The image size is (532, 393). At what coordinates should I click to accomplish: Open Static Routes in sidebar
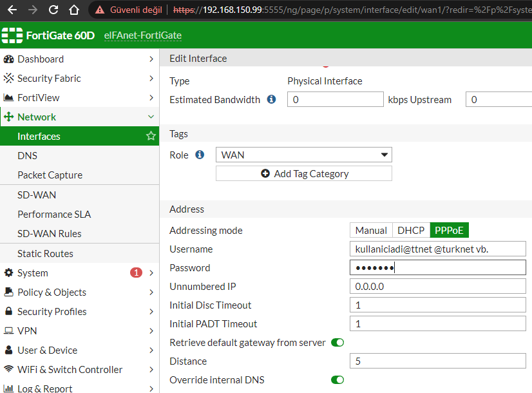coord(45,253)
